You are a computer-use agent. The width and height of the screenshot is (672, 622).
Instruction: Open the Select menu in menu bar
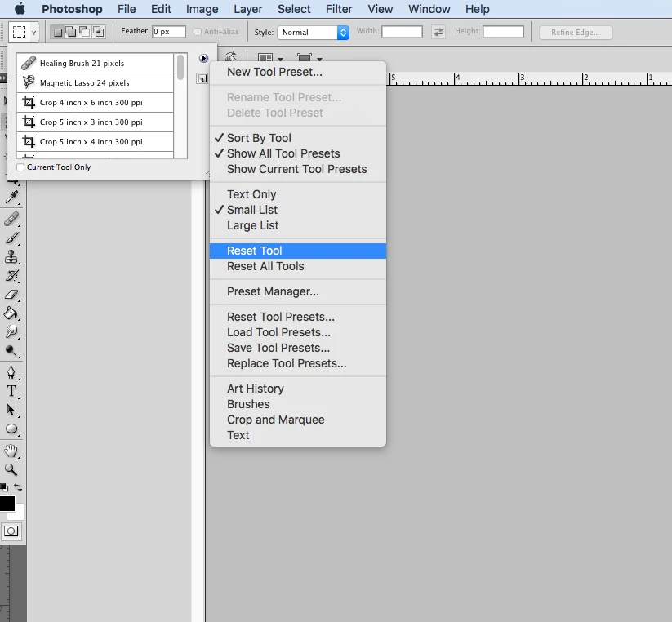pyautogui.click(x=294, y=9)
